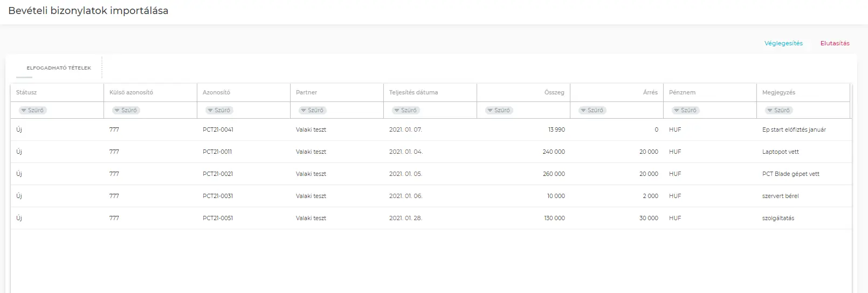Image resolution: width=868 pixels, height=293 pixels.
Task: Open the Árrés column filter chip
Action: point(592,110)
